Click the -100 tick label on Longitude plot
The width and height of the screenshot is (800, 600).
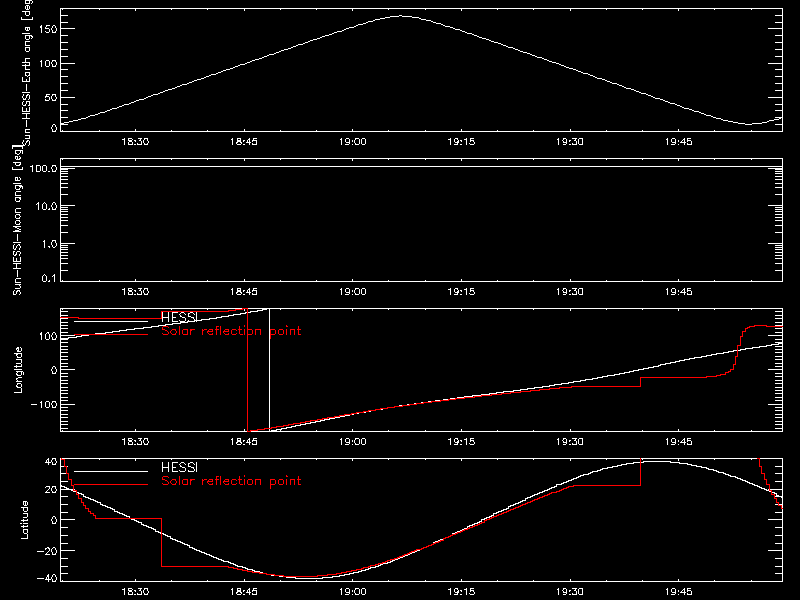point(44,404)
